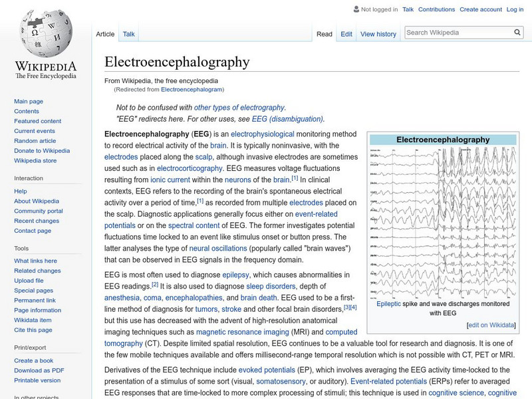Click Permanent link
532x399 pixels.
coord(35,301)
